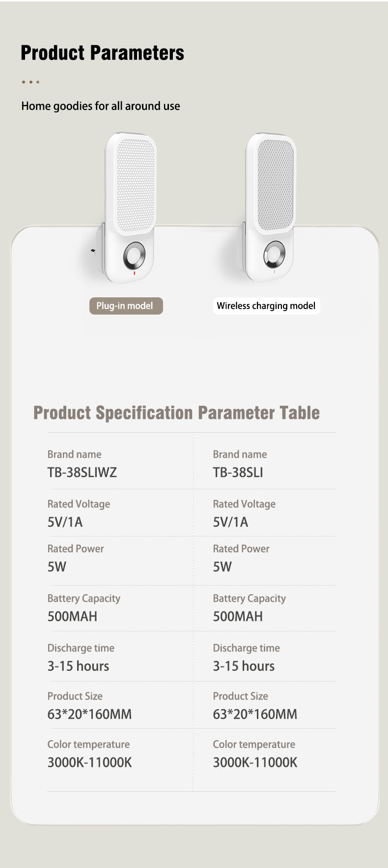Click the left column 3-15 hours discharge time

click(x=78, y=666)
